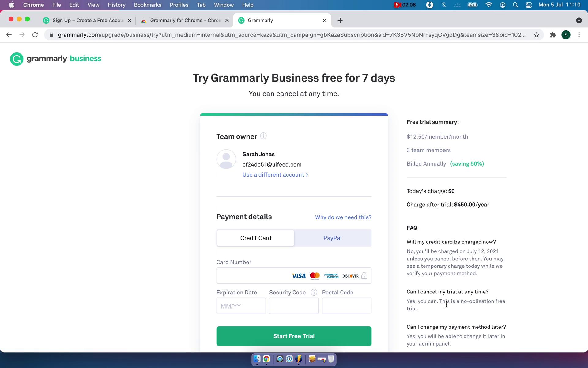588x368 pixels.
Task: Select the PayPal payment option tab
Action: 332,238
